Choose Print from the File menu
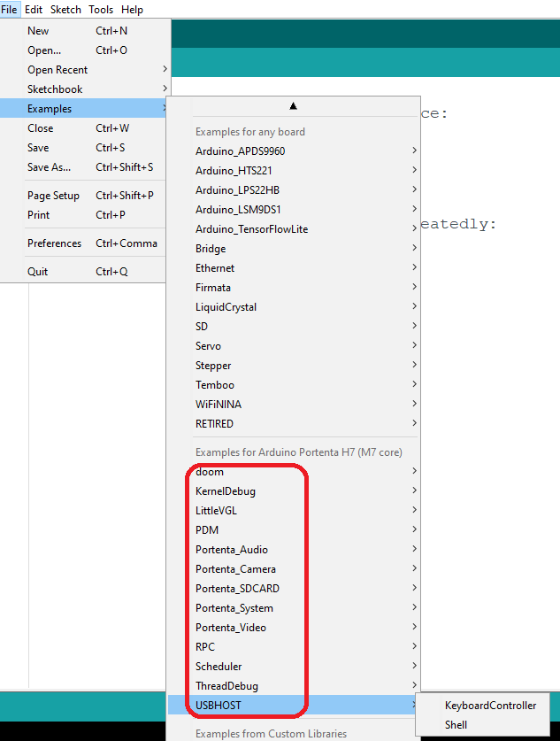Viewport: 560px width, 741px height. tap(83, 214)
